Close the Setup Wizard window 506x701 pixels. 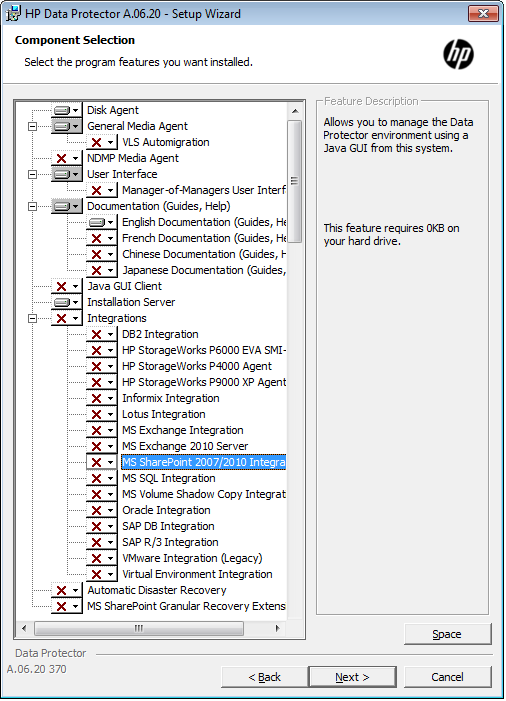click(483, 13)
